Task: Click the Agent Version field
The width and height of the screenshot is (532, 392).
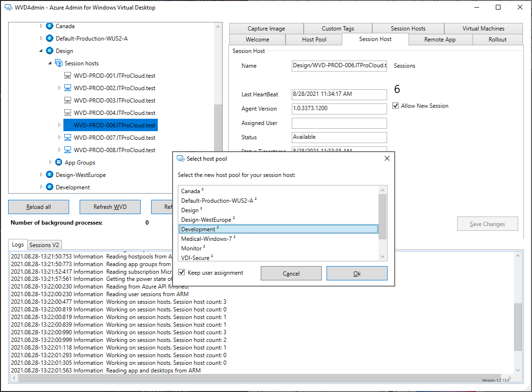Action: point(339,109)
